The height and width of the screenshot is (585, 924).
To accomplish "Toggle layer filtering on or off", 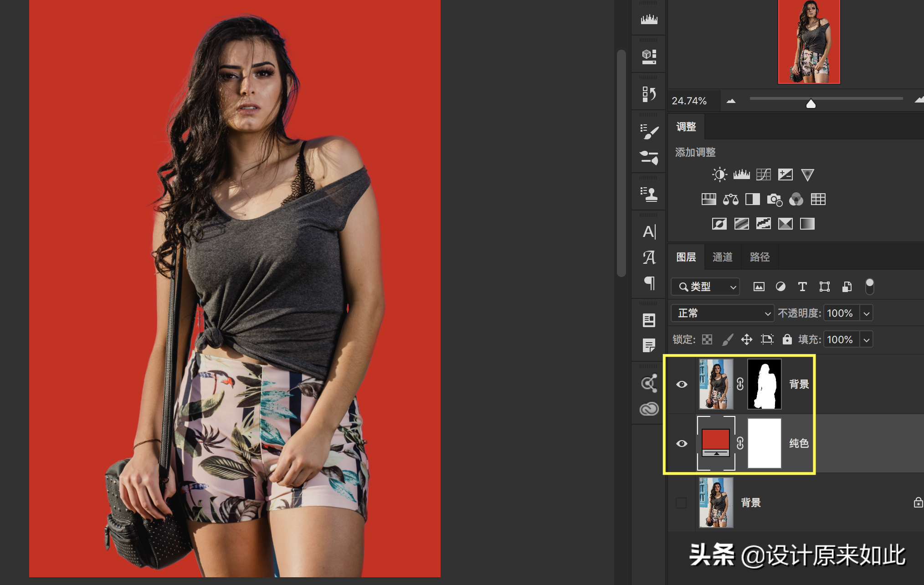I will [869, 287].
